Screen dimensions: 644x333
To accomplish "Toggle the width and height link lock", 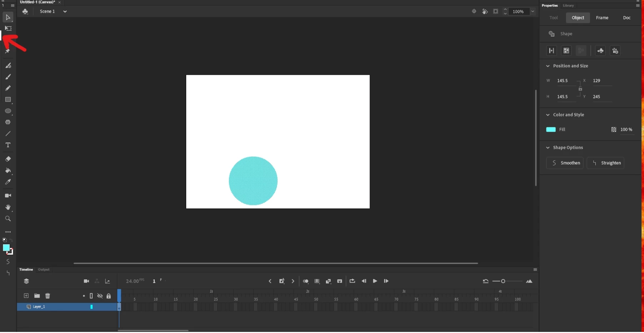I will (580, 89).
